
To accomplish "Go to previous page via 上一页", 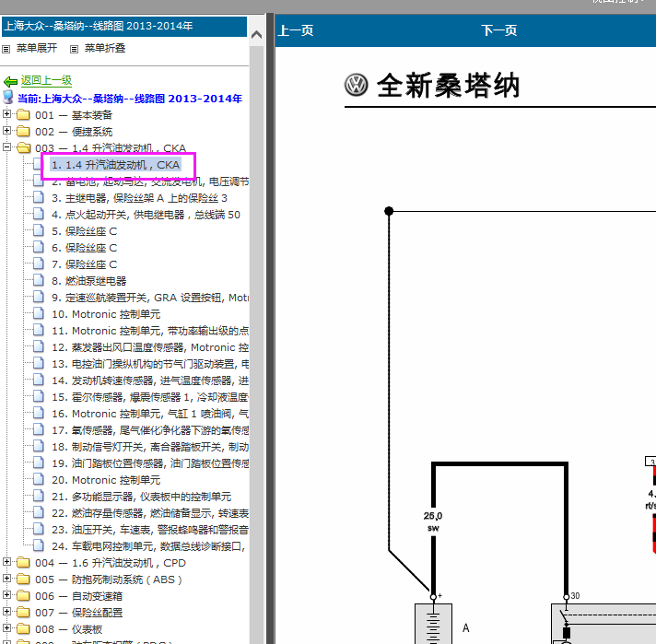I will (x=296, y=30).
